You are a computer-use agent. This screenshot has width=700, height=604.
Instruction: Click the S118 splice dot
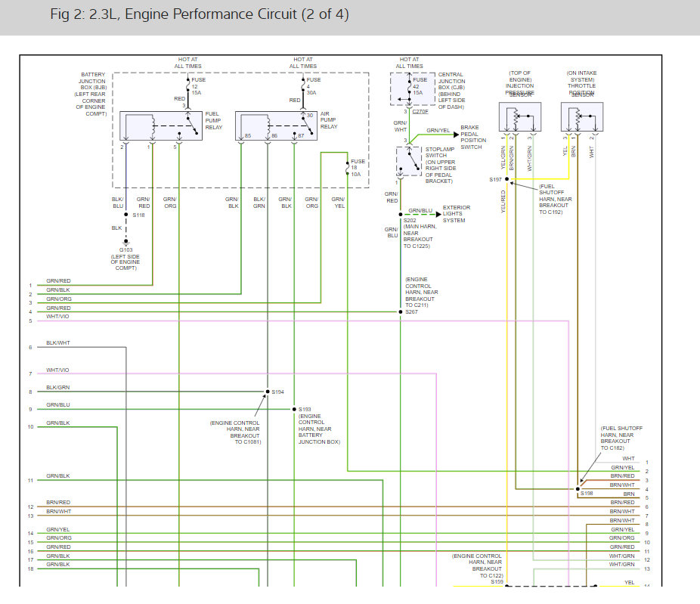pos(126,215)
